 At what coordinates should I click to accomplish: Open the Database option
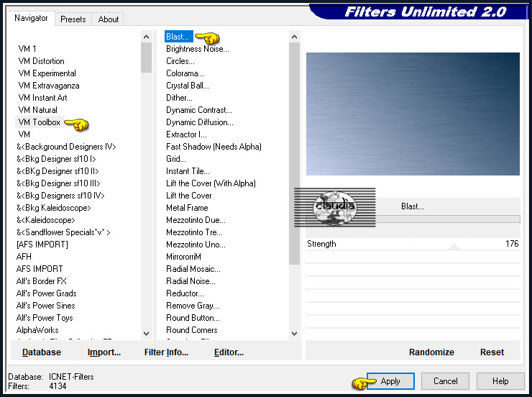point(42,352)
